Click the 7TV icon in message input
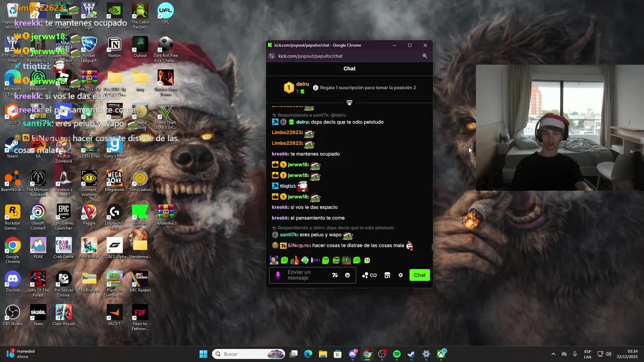The height and width of the screenshot is (362, 644). (335, 275)
